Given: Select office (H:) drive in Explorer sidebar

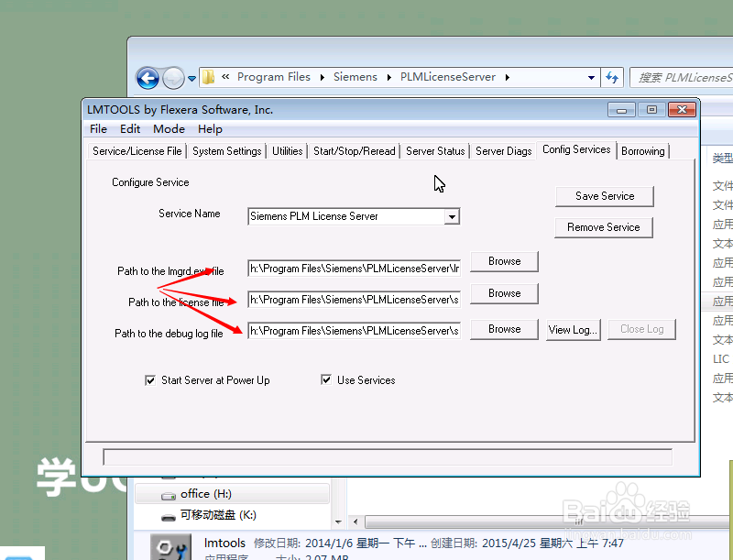Looking at the screenshot, I should [x=233, y=494].
